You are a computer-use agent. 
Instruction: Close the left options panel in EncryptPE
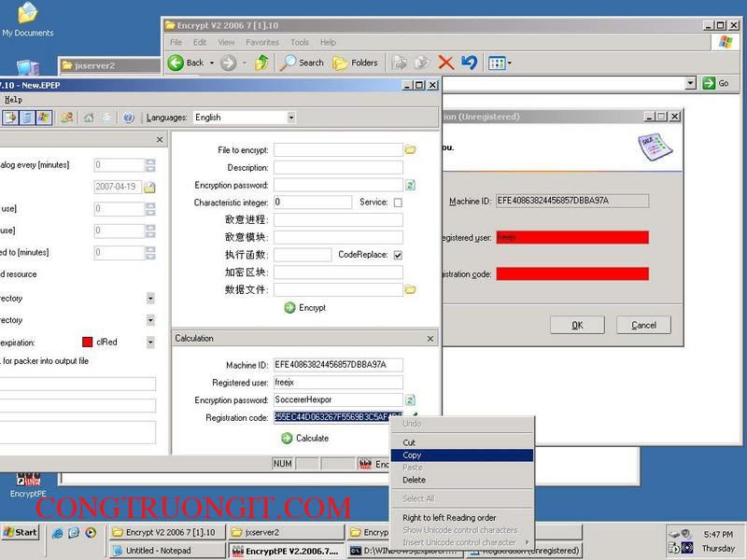(160, 139)
